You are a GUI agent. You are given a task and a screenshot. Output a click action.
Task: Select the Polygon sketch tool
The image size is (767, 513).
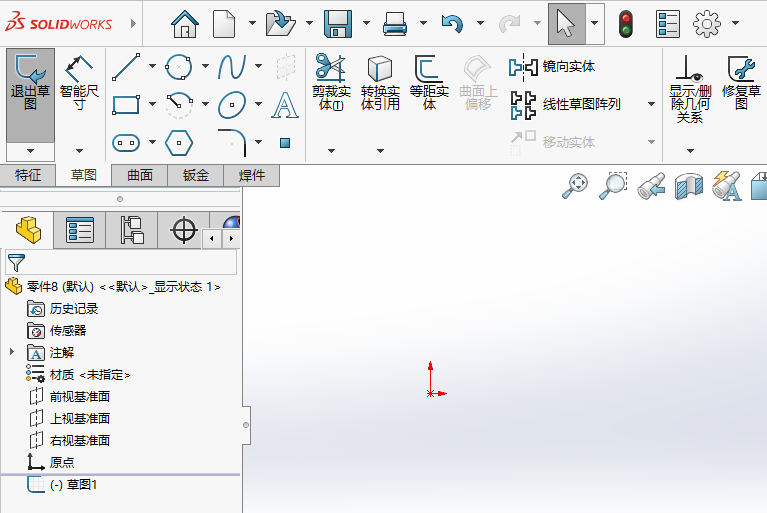(179, 143)
